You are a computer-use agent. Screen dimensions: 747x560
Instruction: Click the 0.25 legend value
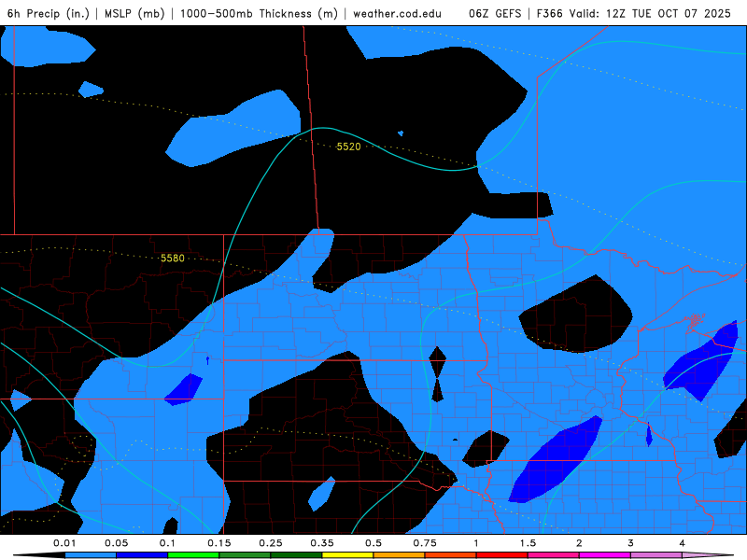click(x=271, y=543)
